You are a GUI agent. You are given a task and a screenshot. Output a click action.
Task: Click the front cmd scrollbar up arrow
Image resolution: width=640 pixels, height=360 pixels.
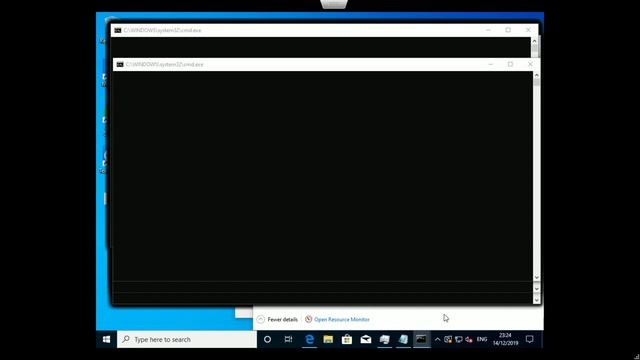pos(537,76)
